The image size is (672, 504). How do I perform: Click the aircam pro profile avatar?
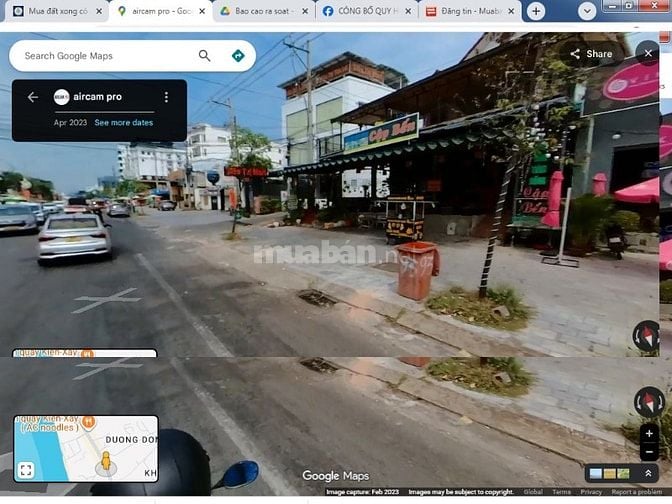coord(61,97)
